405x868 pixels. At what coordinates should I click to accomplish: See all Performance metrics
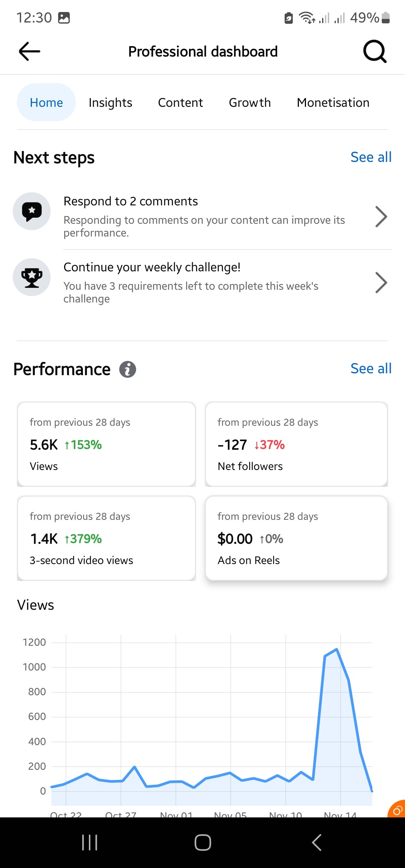click(371, 369)
